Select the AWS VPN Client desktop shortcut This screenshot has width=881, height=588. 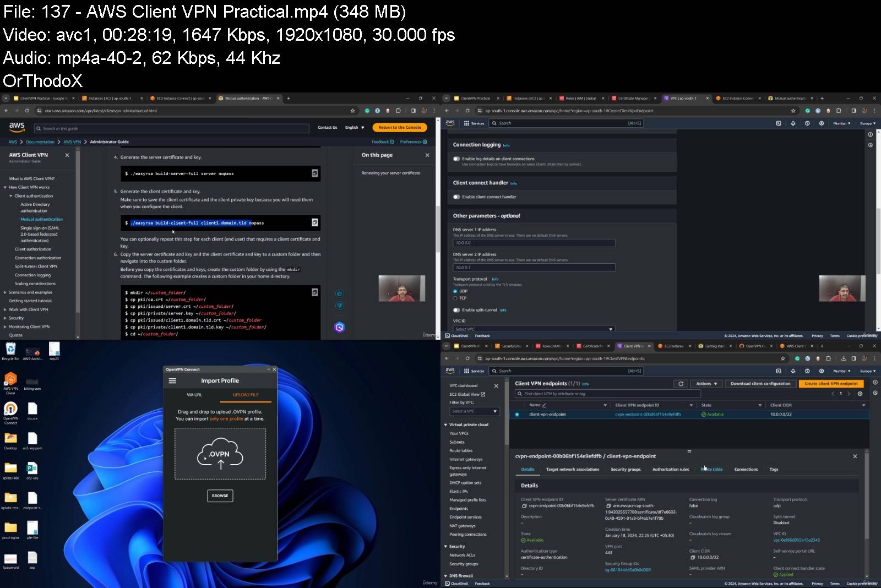pos(10,383)
